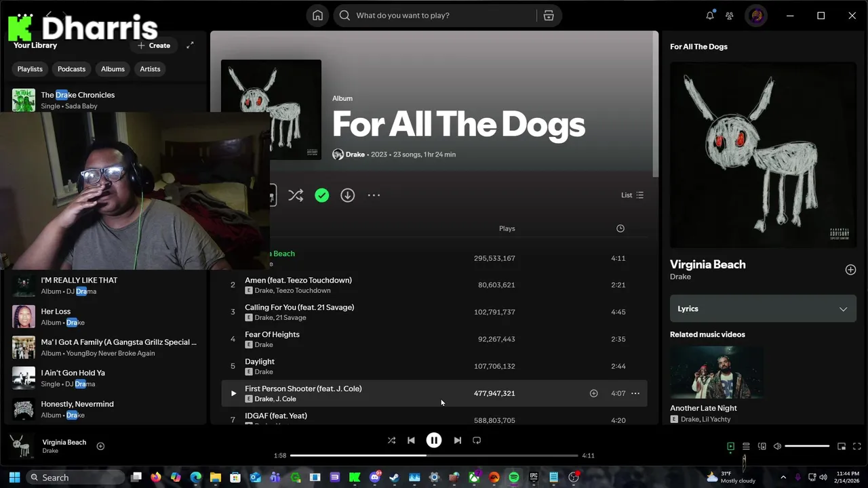Open the miniplayer

(x=842, y=446)
